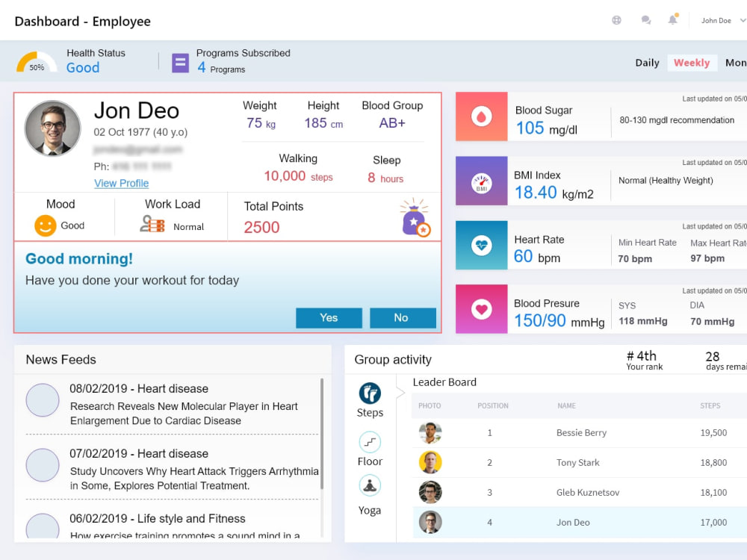Expand the John Doe user menu arrow
747x560 pixels.
743,20
